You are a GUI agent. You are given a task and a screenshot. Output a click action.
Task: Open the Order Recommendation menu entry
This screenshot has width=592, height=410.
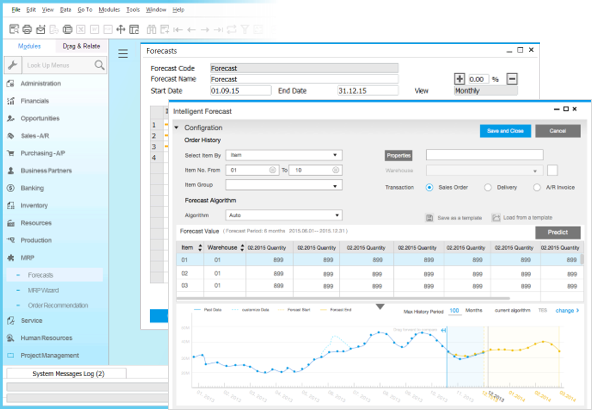[x=58, y=305]
